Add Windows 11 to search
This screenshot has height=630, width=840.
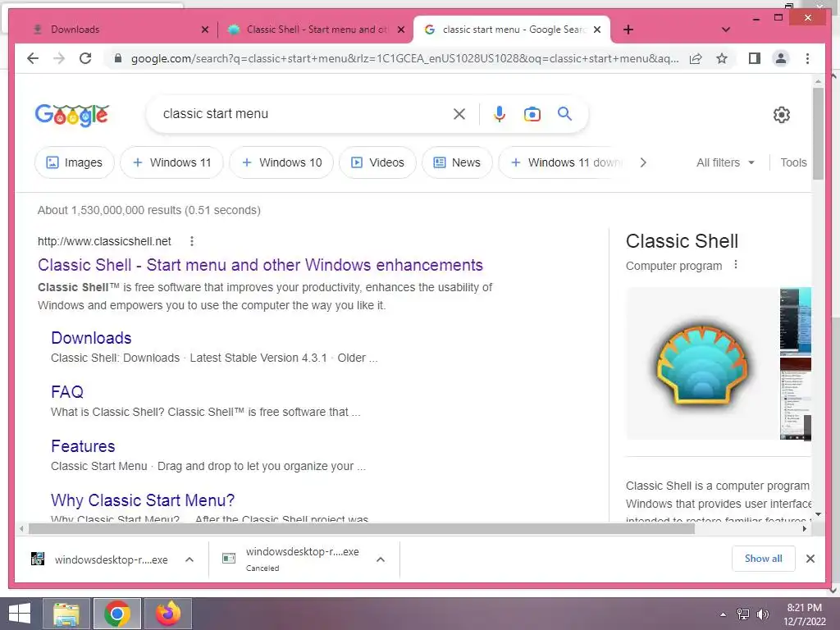coord(171,162)
